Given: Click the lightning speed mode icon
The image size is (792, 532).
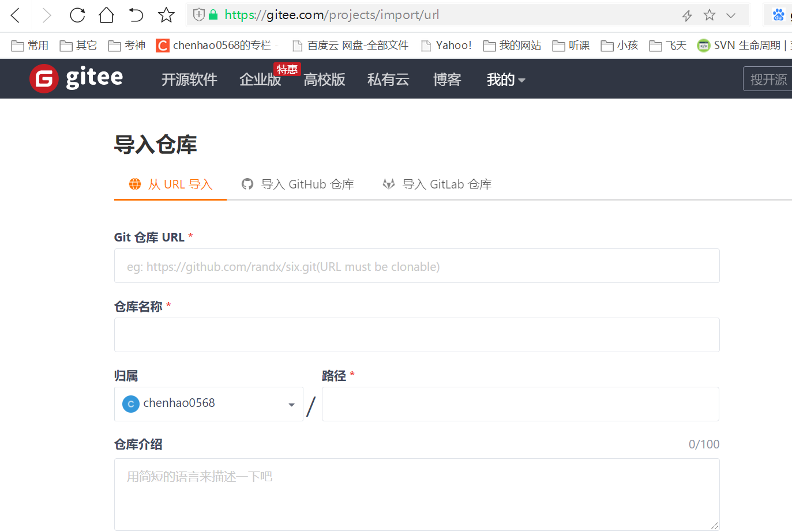Looking at the screenshot, I should click(x=686, y=16).
